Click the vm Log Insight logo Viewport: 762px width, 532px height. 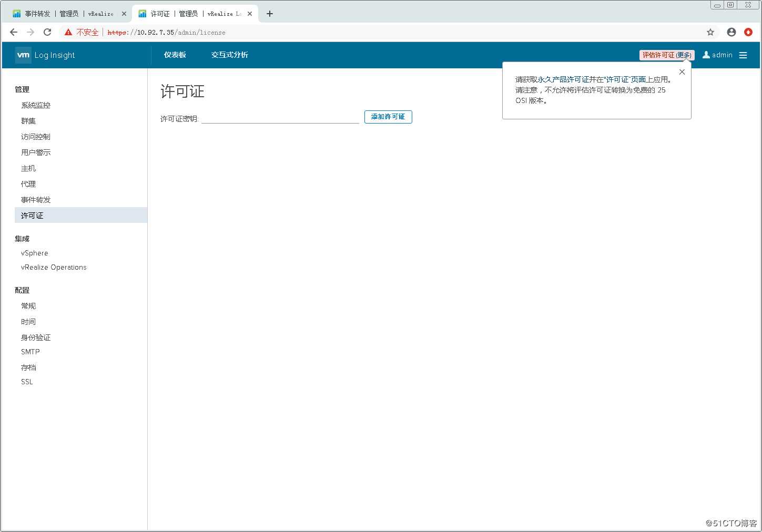pyautogui.click(x=45, y=55)
